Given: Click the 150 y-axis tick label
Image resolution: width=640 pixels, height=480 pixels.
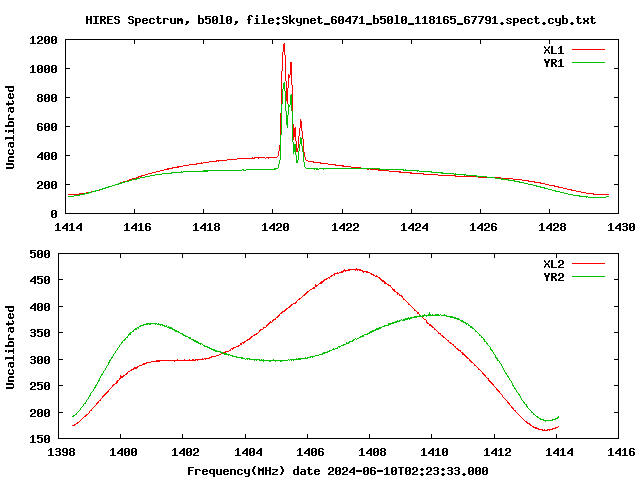Looking at the screenshot, I should pos(40,439).
